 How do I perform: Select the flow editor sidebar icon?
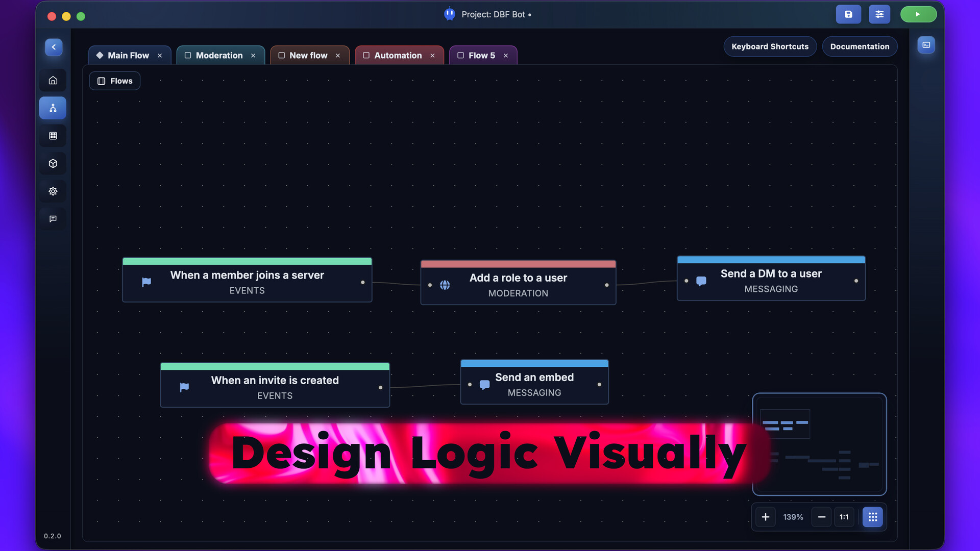point(53,108)
